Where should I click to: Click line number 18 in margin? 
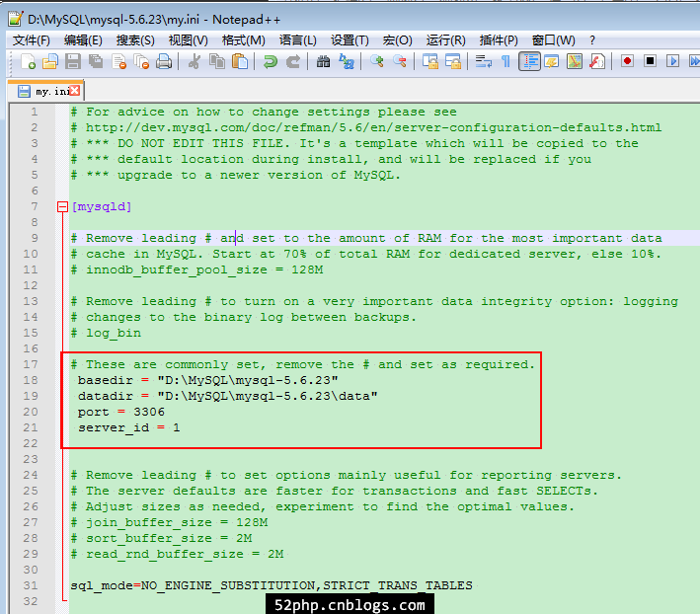click(x=31, y=380)
